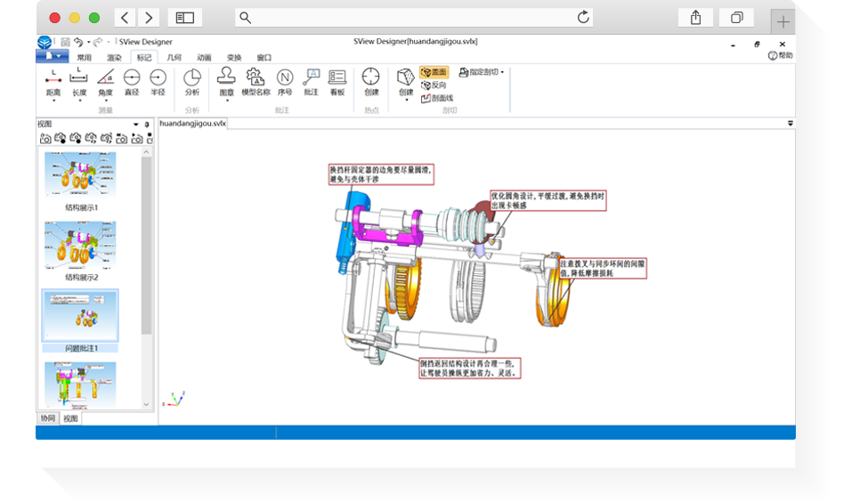Toggle the 剖面线 section lines option
The height and width of the screenshot is (502, 868).
(437, 98)
